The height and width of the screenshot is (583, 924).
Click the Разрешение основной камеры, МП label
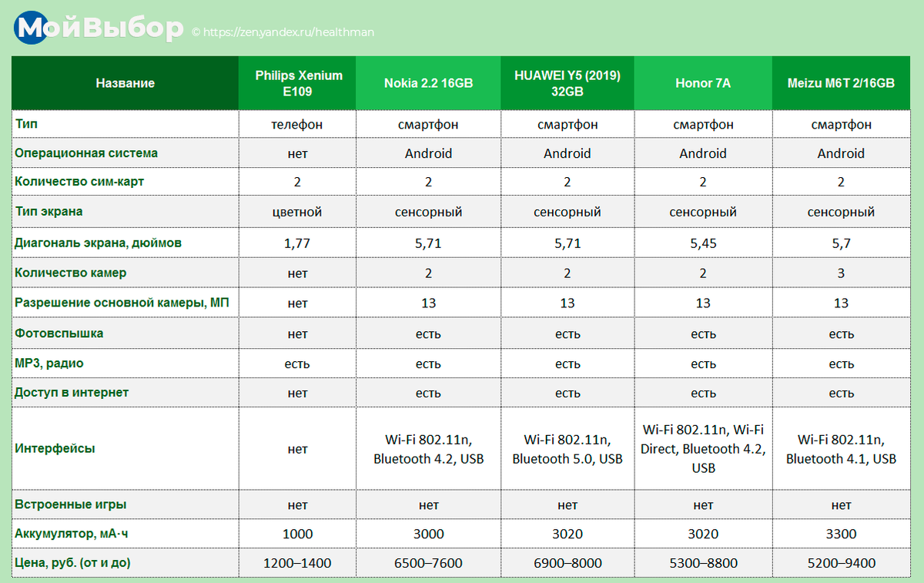click(x=122, y=303)
